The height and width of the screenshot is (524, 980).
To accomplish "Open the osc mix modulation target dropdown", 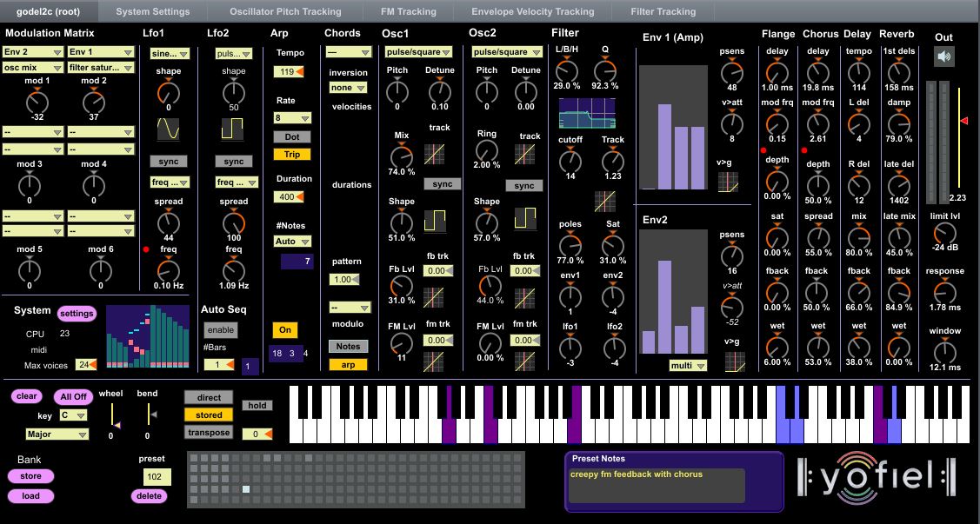I will coord(33,67).
